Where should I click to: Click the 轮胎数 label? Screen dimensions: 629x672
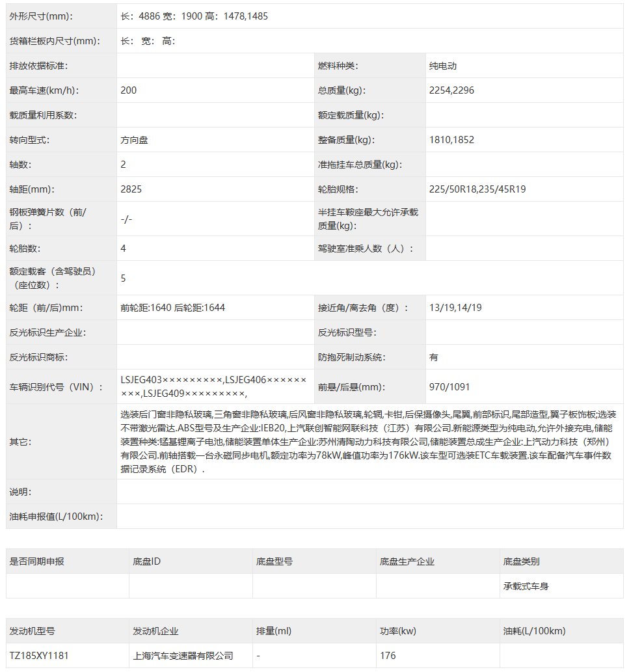25,249
